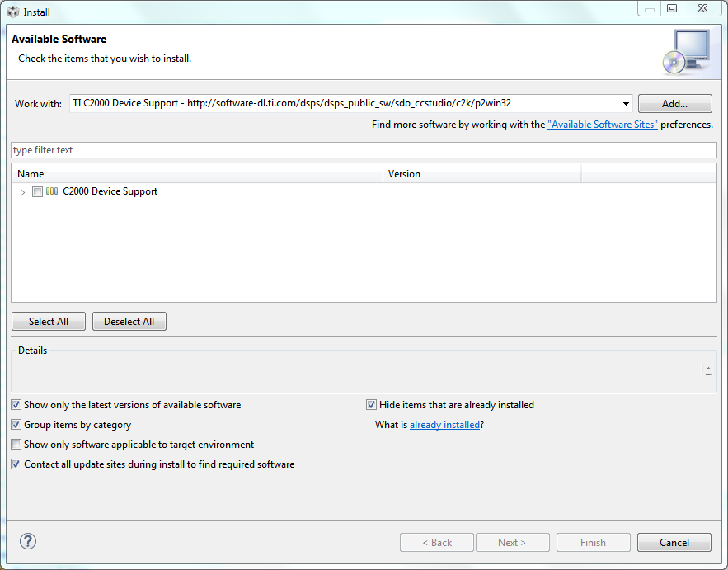Uncheck Hide items that are already installed
Viewport: 728px width, 570px height.
pyautogui.click(x=372, y=405)
